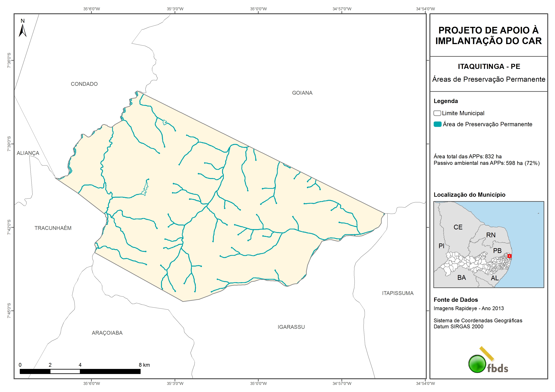The width and height of the screenshot is (555, 392).
Task: Click the ALIANÇA municipality label
Action: pos(28,153)
